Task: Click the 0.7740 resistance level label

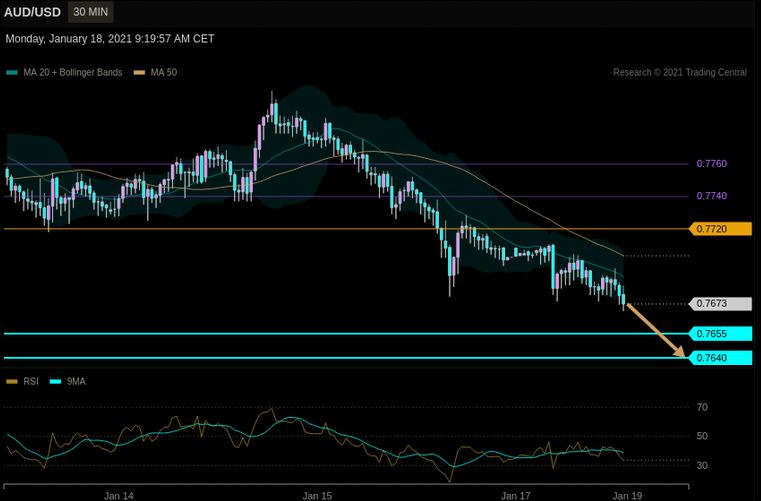Action: [x=711, y=196]
